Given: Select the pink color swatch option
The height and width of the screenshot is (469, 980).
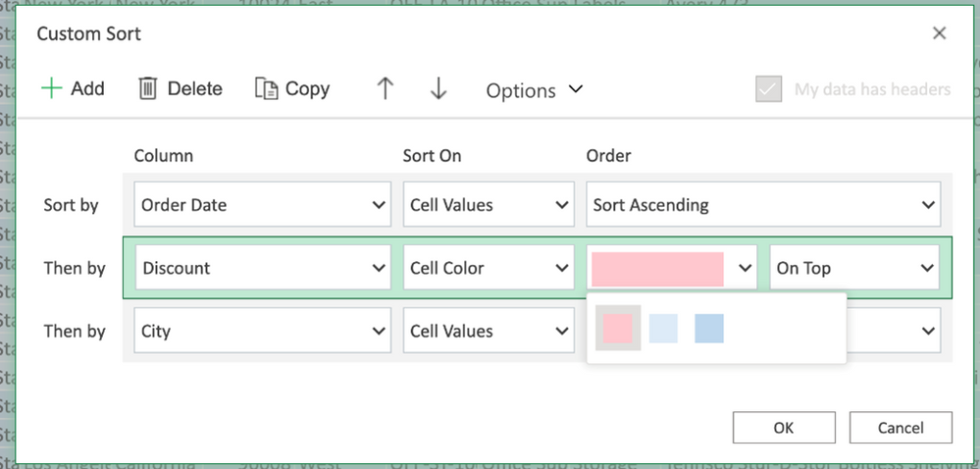Looking at the screenshot, I should [618, 329].
